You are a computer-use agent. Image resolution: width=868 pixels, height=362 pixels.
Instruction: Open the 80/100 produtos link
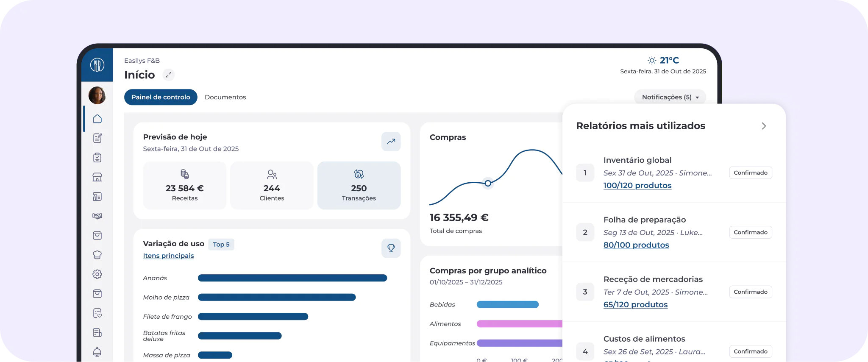pos(636,245)
